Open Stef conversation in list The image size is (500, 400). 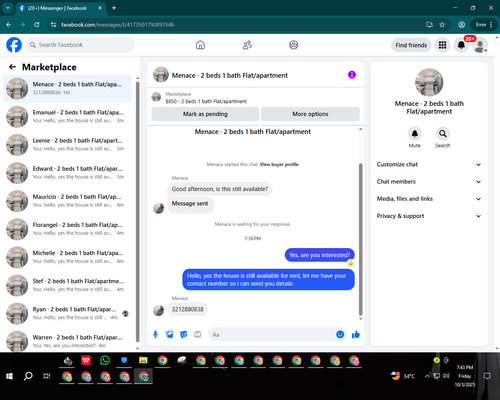coord(68,285)
